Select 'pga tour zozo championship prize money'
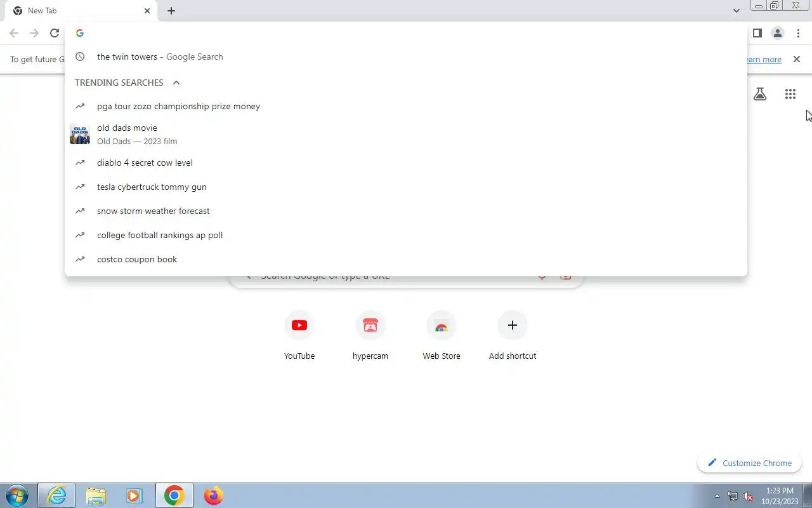 (x=406, y=106)
